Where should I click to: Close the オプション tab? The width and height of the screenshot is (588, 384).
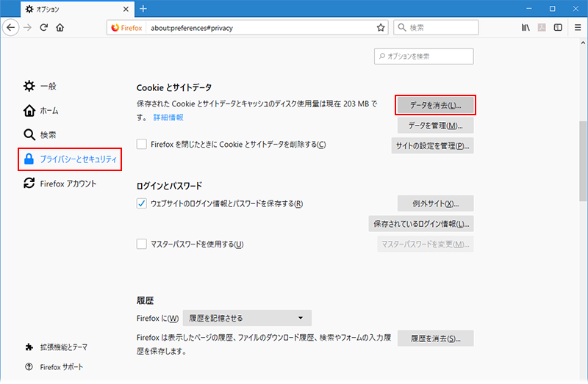(x=126, y=9)
